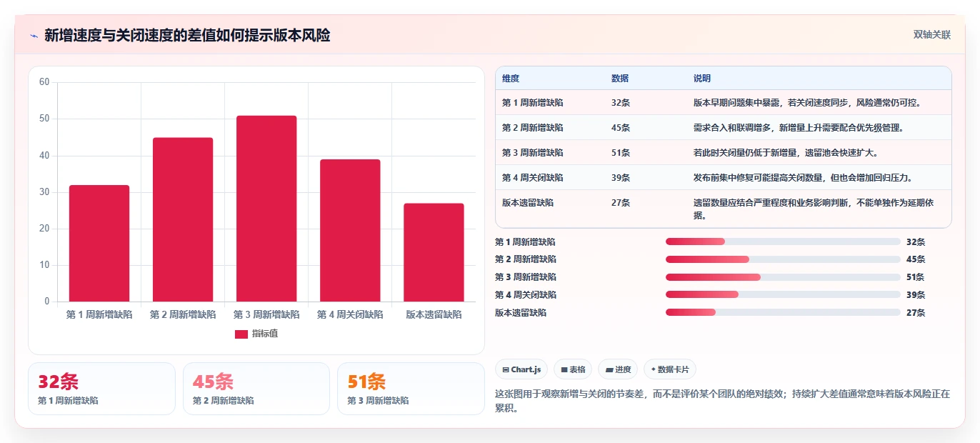
Task: Click table cell 第 1 周新增缺陷
Action: [533, 103]
